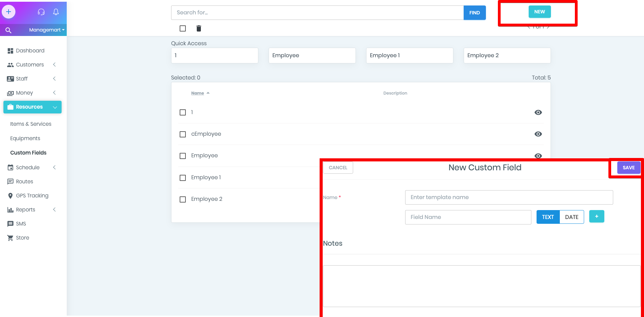The image size is (644, 317).
Task: Click the Routes list icon
Action: (10, 182)
